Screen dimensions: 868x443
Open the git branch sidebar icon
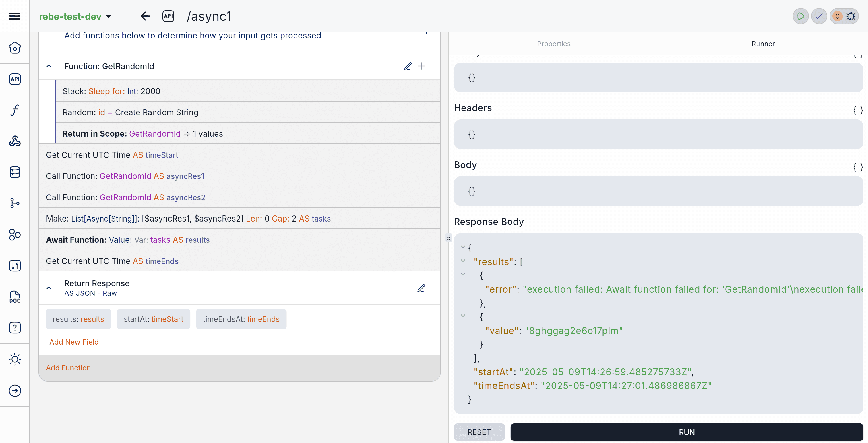[x=14, y=203]
